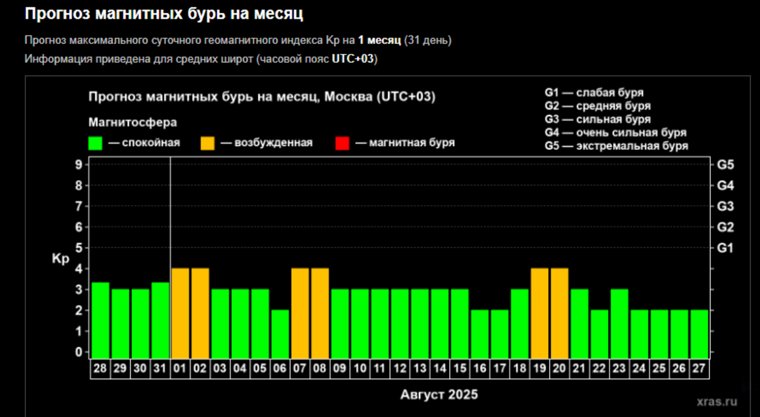Image resolution: width=760 pixels, height=417 pixels.
Task: Select date cell '06' on the axis
Action: pos(280,369)
